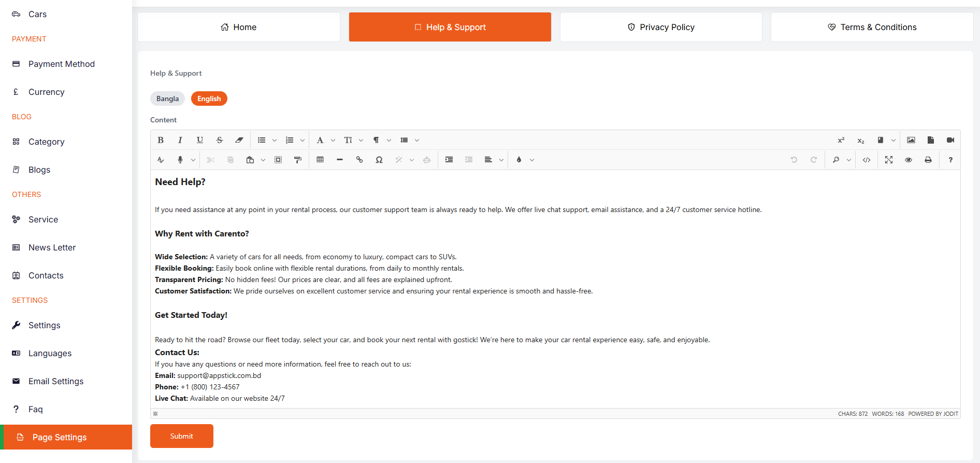The height and width of the screenshot is (463, 980).
Task: Print the editor content
Action: tap(928, 160)
